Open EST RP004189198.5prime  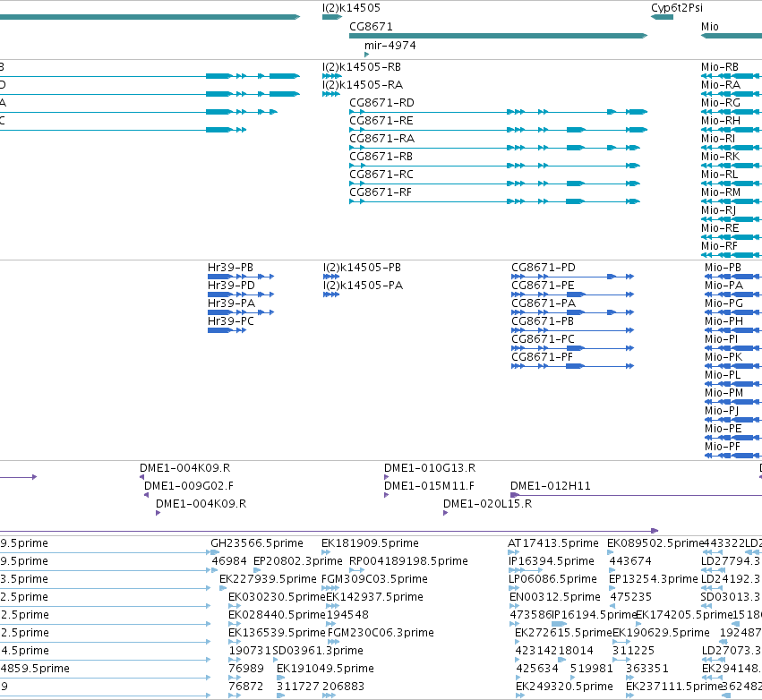408,561
